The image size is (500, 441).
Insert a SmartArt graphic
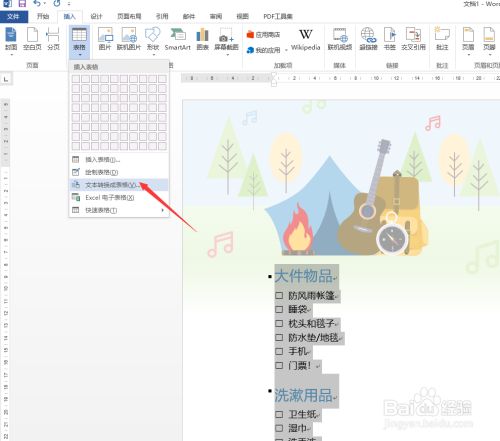click(178, 39)
